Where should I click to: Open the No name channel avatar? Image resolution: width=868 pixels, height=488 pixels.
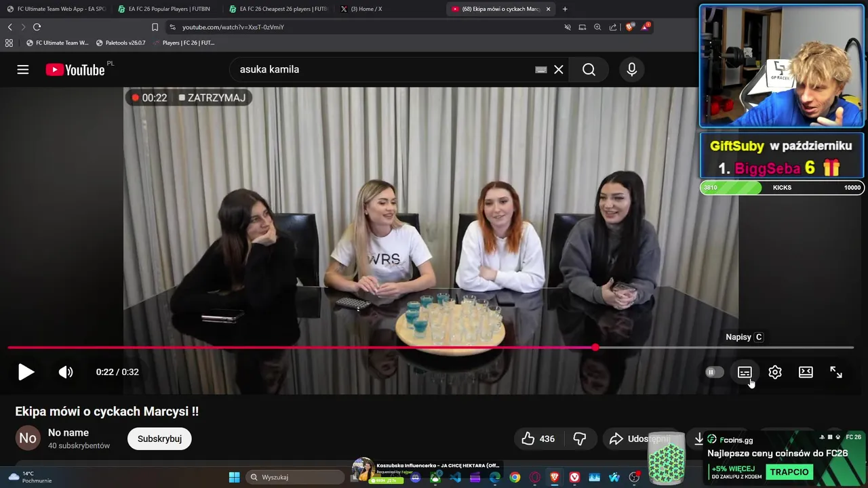[28, 439]
